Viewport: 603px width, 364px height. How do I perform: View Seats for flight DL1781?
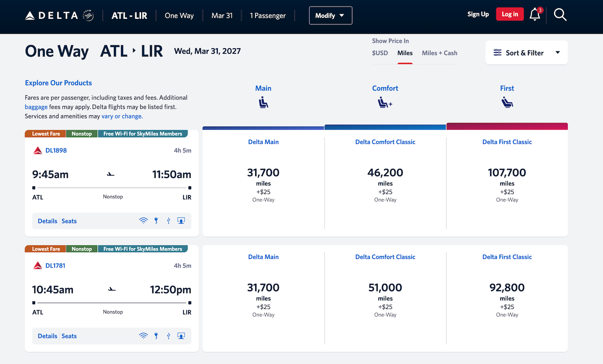pyautogui.click(x=69, y=336)
